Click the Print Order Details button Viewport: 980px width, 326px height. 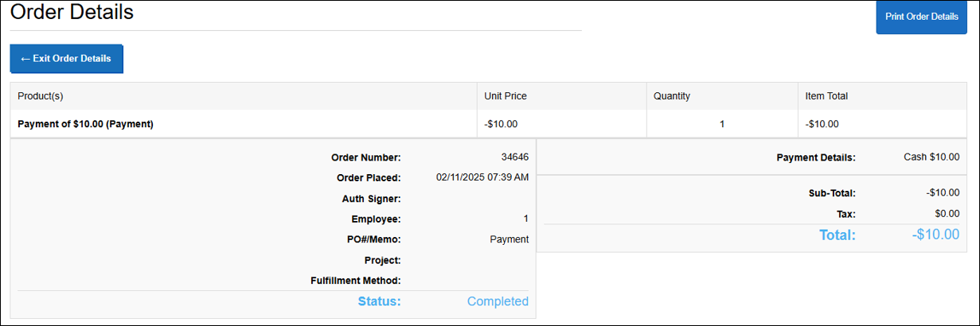921,17
